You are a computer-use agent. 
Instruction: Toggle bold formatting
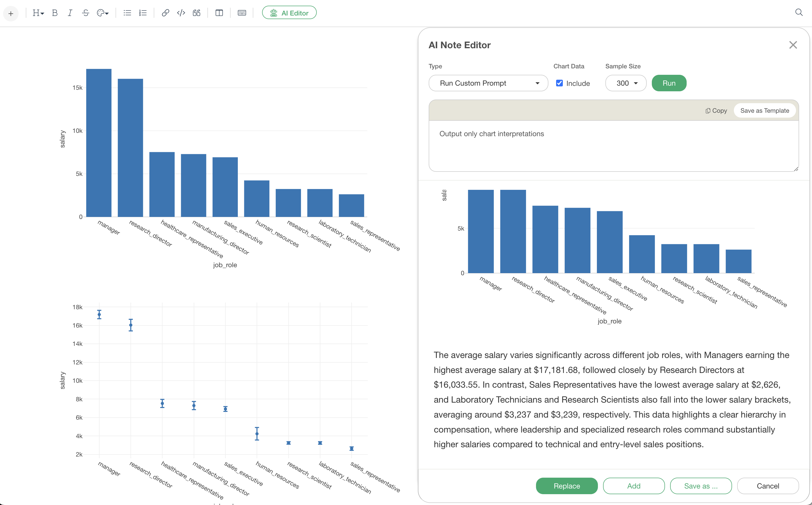click(55, 13)
